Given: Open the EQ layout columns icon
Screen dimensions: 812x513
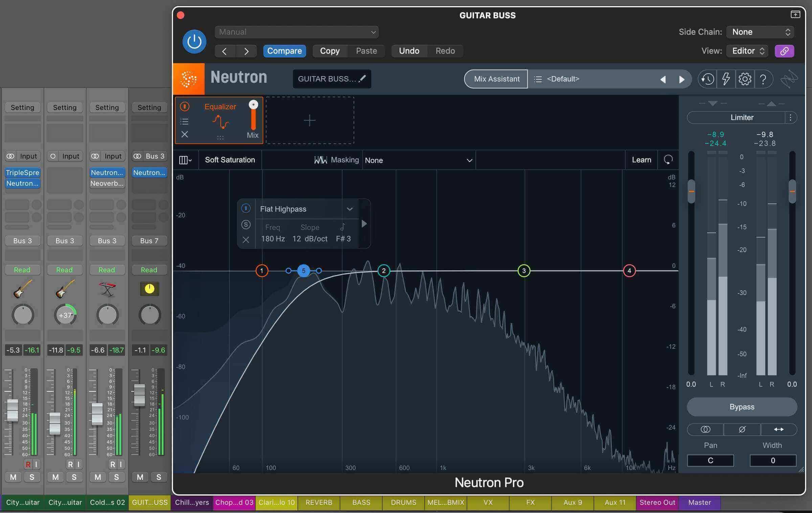Looking at the screenshot, I should coord(185,160).
